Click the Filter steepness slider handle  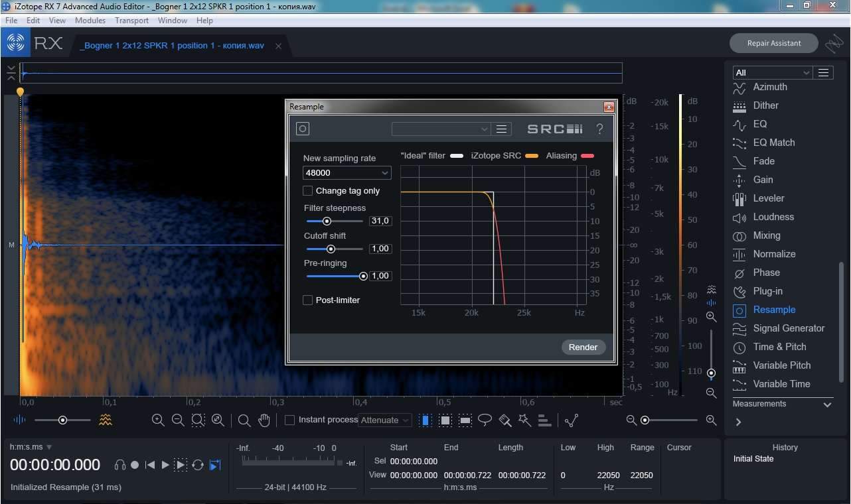[327, 221]
